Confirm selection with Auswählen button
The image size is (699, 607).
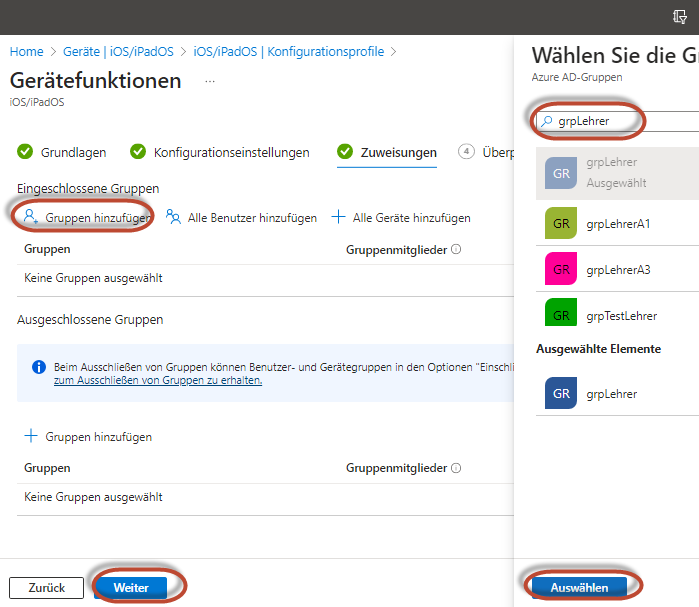(x=579, y=588)
